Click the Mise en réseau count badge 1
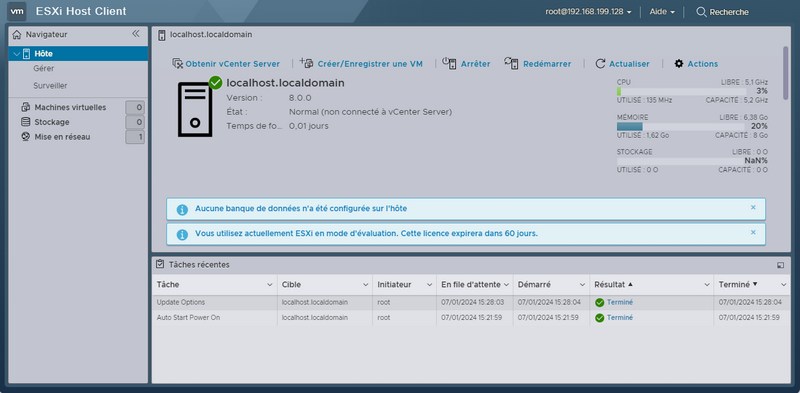 tap(135, 137)
